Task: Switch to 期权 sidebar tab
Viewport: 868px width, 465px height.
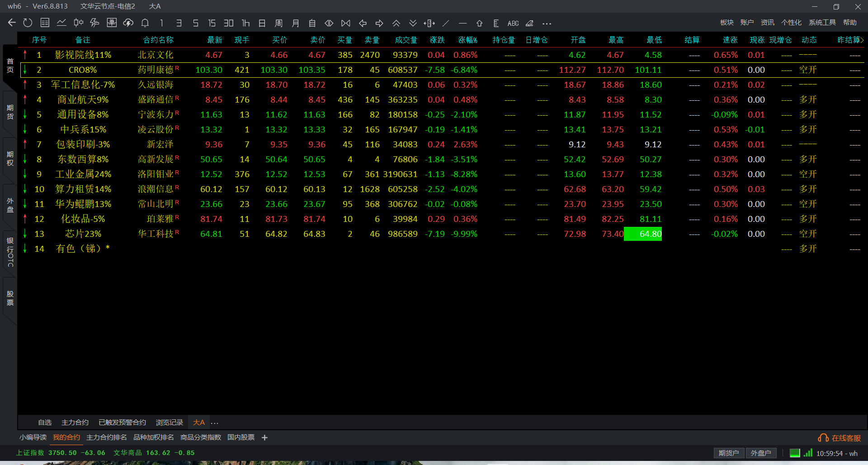Action: [x=10, y=159]
